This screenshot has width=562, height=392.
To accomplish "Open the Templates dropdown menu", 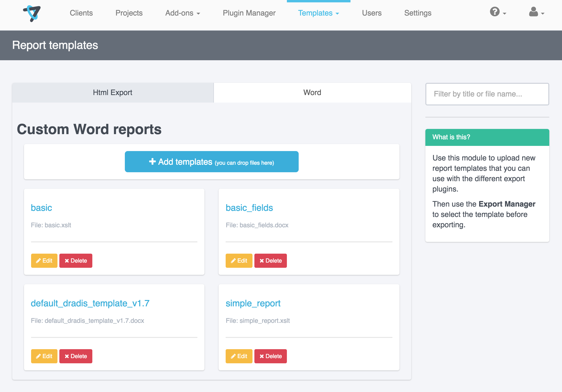I will pos(319,12).
